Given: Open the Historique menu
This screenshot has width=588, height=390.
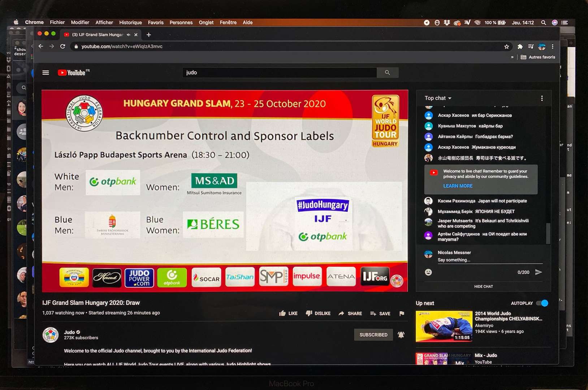Looking at the screenshot, I should tap(130, 22).
